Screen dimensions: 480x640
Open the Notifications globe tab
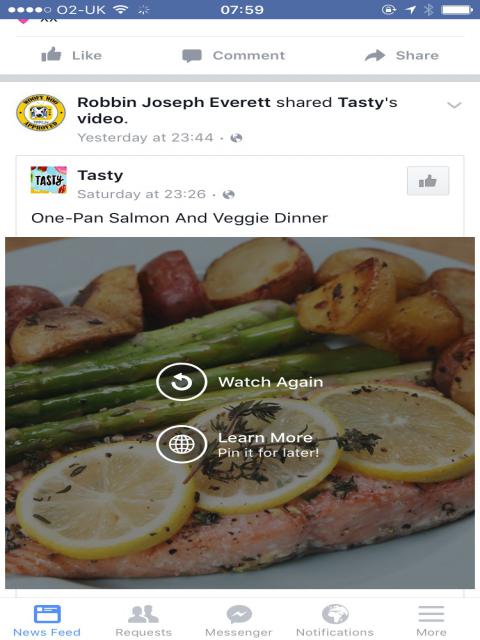[335, 620]
